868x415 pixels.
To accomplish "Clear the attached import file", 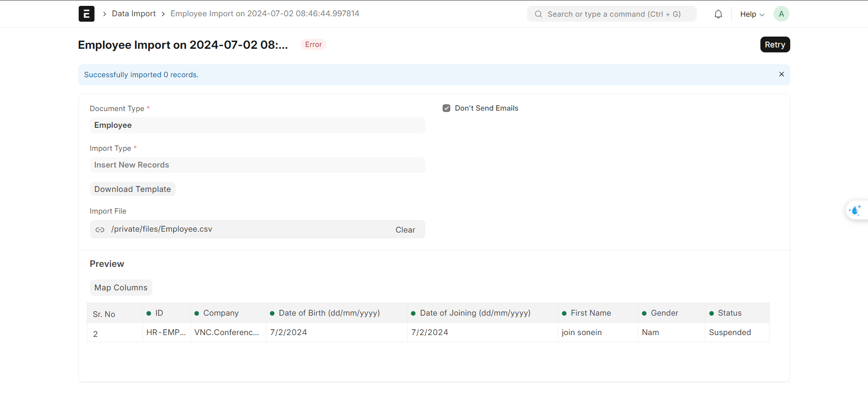I will 405,230.
